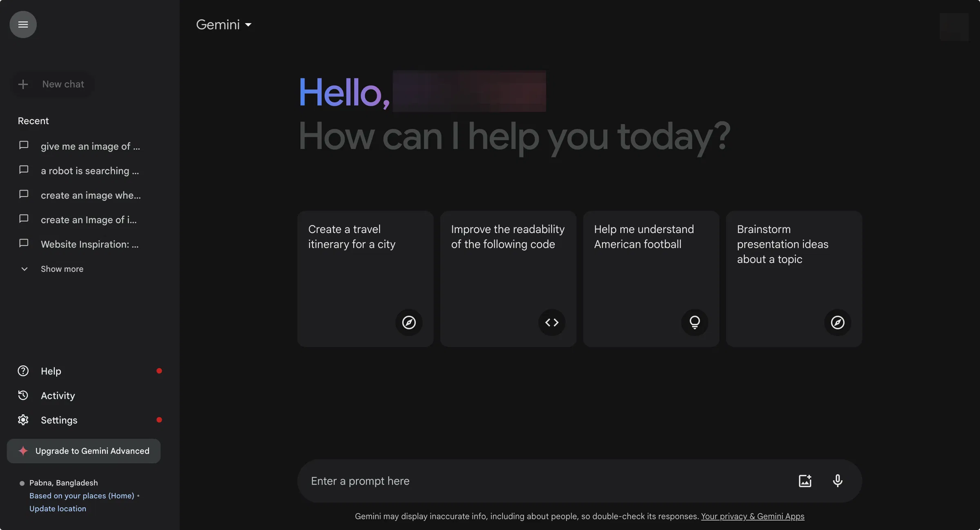This screenshot has width=980, height=530.
Task: Click the lightbulb icon on American football card
Action: coord(695,323)
